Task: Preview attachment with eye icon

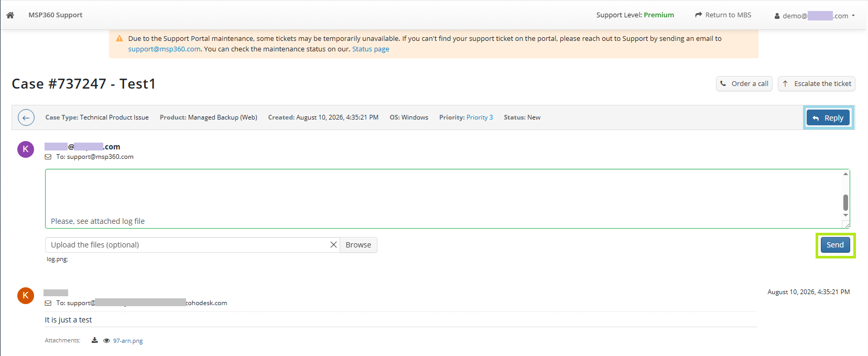Action: coord(106,341)
